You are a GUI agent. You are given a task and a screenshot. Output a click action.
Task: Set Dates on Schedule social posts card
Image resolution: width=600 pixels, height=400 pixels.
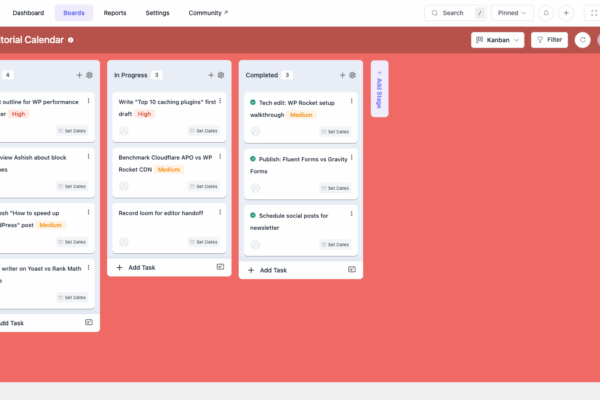[335, 245]
